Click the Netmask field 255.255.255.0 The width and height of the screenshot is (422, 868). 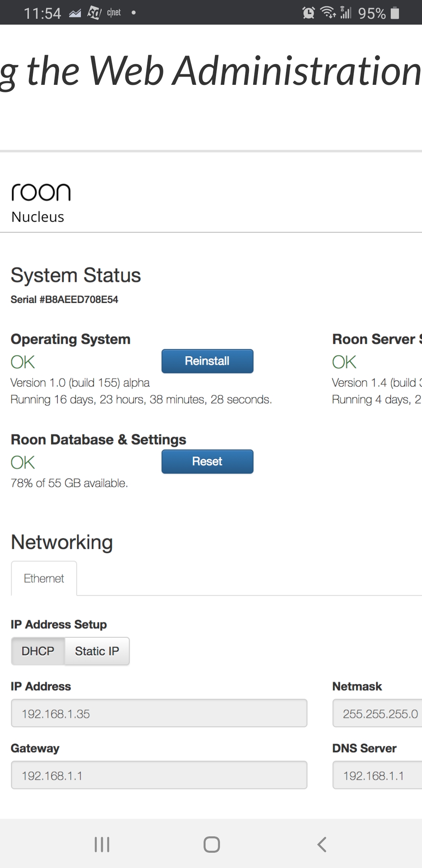[377, 713]
